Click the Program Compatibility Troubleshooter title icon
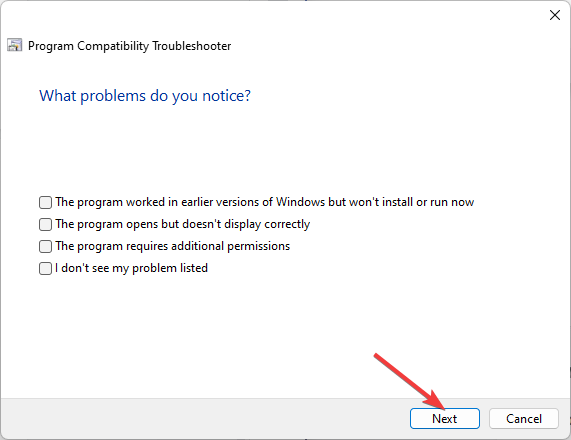 point(15,45)
